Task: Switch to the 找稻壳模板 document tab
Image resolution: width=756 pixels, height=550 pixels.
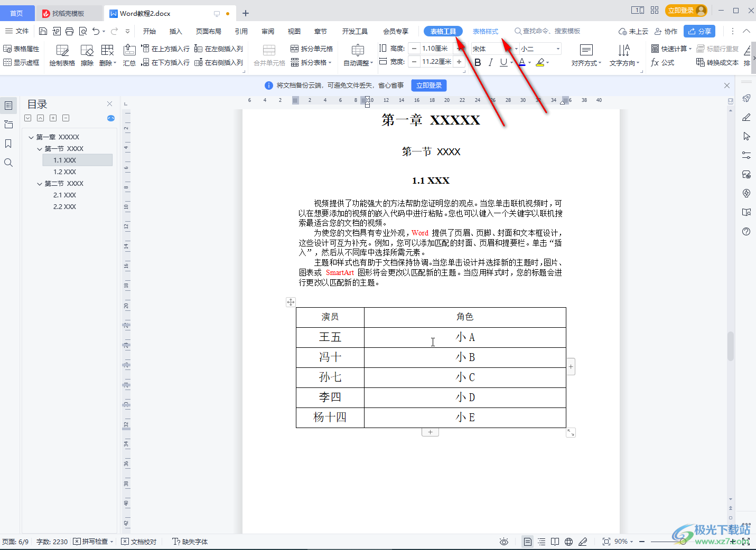Action: [68, 13]
